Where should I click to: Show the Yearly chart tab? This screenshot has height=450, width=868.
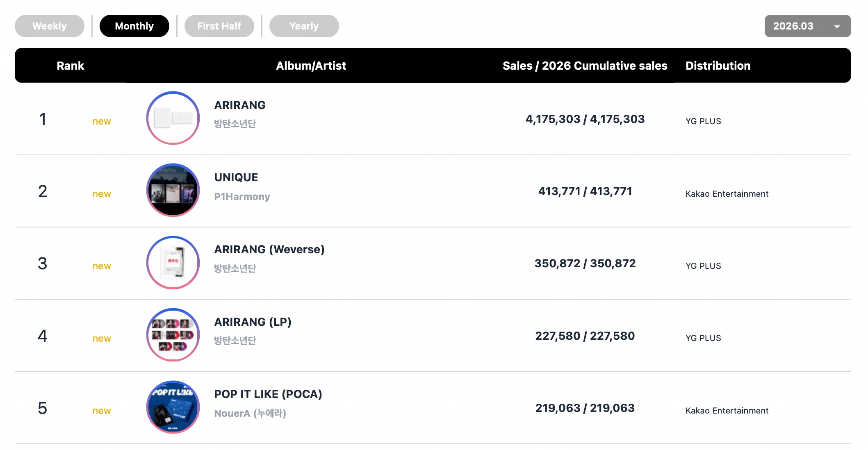(x=304, y=26)
